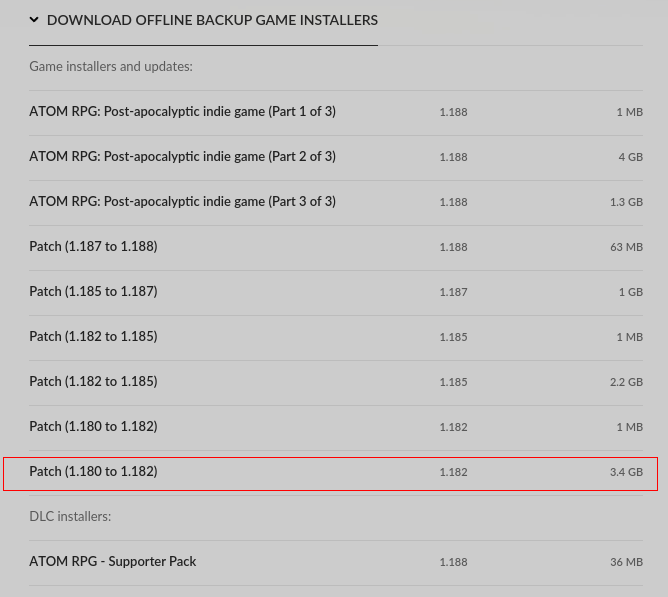This screenshot has height=597, width=668.
Task: Download the 1 MB Patch (1.182 to 1.185)
Action: tap(336, 337)
